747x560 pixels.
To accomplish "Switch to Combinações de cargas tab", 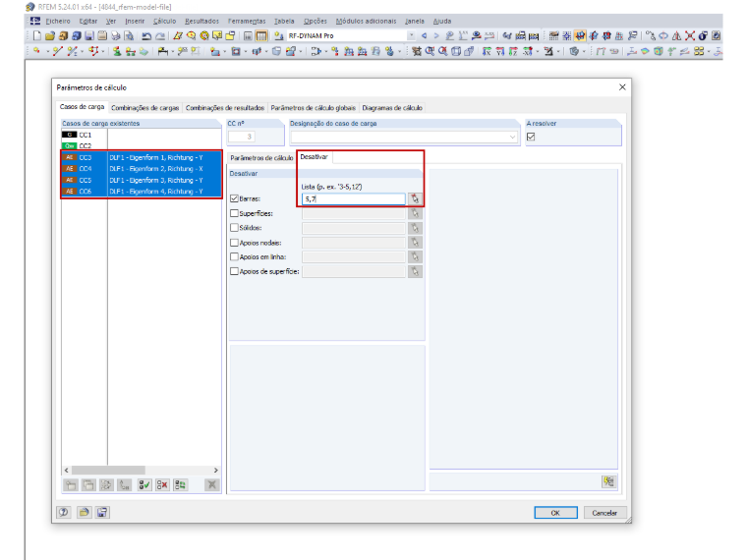I will (x=144, y=108).
